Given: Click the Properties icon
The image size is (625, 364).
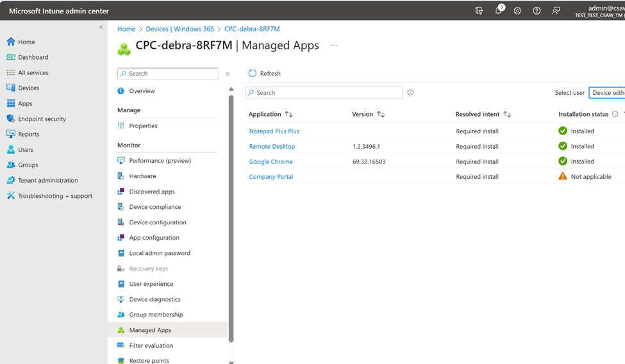Looking at the screenshot, I should (x=121, y=126).
